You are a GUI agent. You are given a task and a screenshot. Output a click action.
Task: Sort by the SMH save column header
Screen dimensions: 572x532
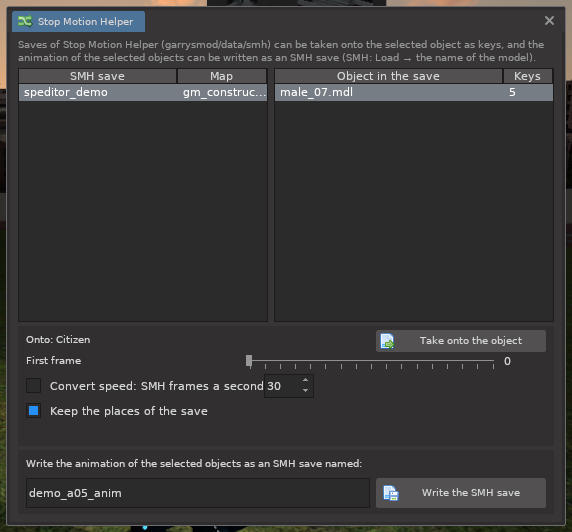click(97, 76)
